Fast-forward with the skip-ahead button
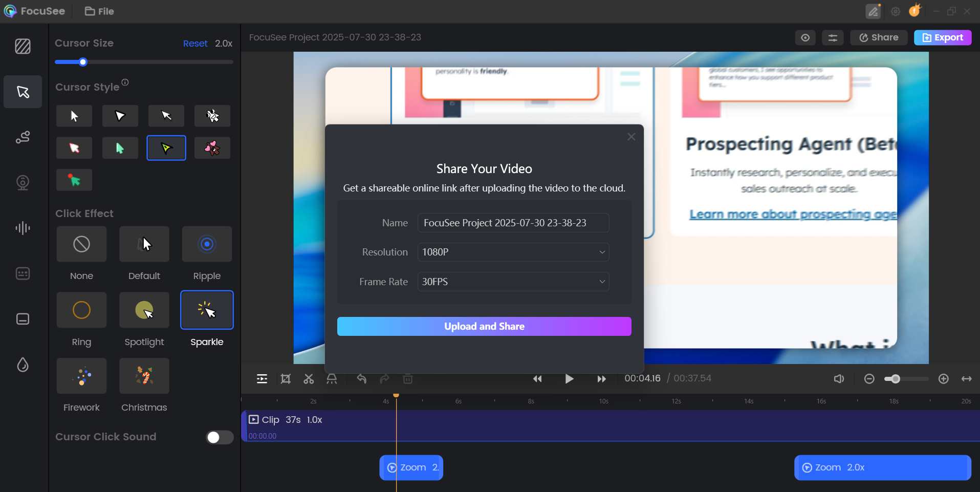The height and width of the screenshot is (492, 980). point(602,379)
